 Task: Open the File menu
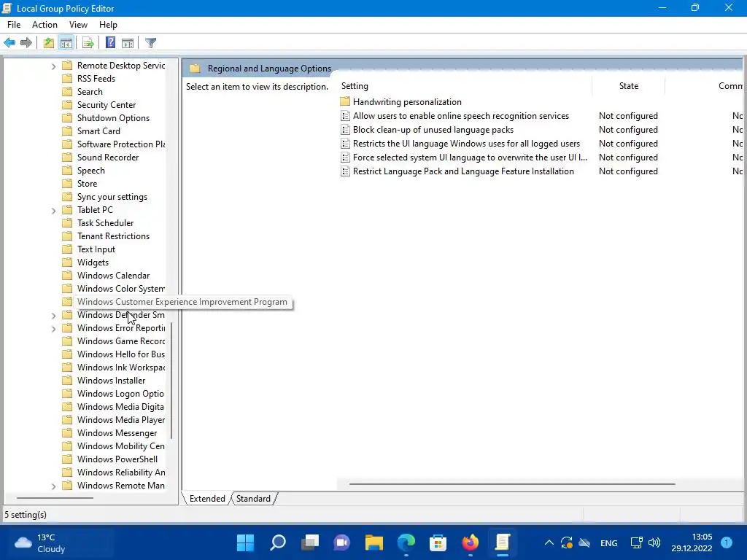point(14,25)
